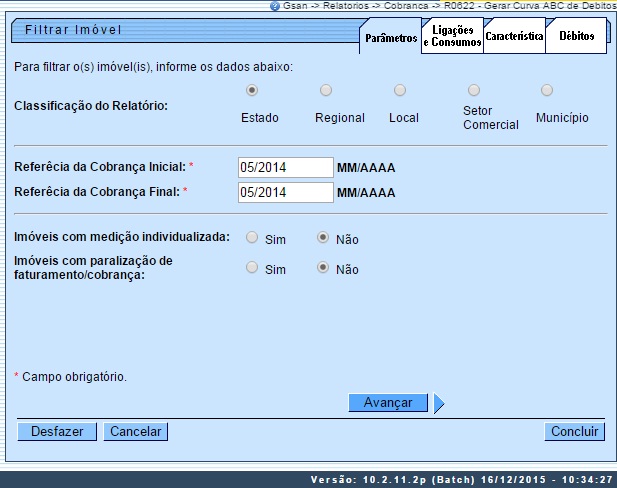Viewport: 617px width, 488px height.
Task: Click the blue arrow next to Avançar
Action: [439, 403]
